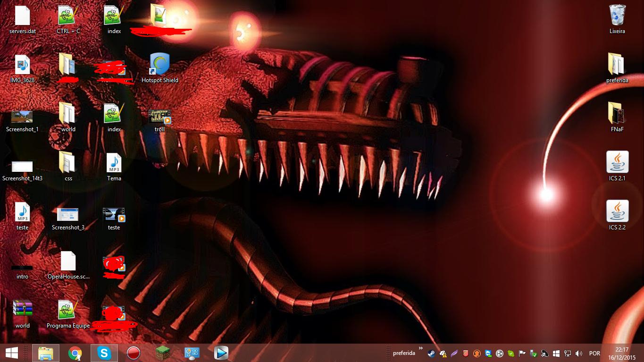The image size is (644, 362).
Task: Click Safely Remove Hardware tray icon
Action: click(533, 353)
